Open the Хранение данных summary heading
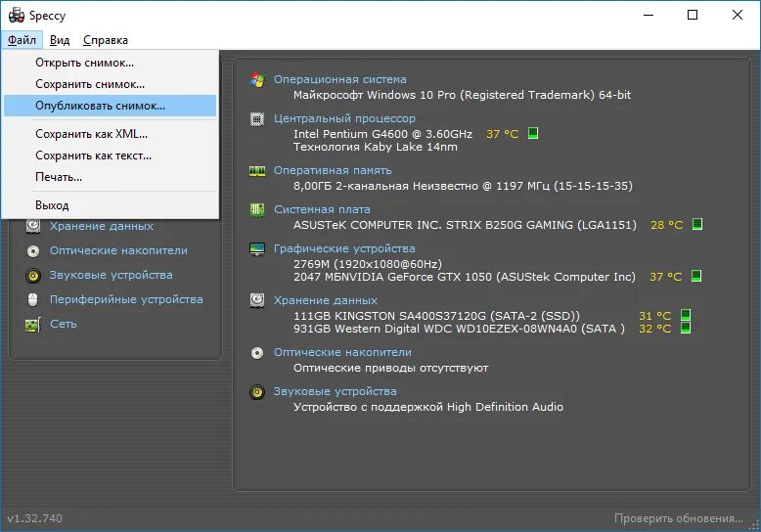 (x=325, y=300)
